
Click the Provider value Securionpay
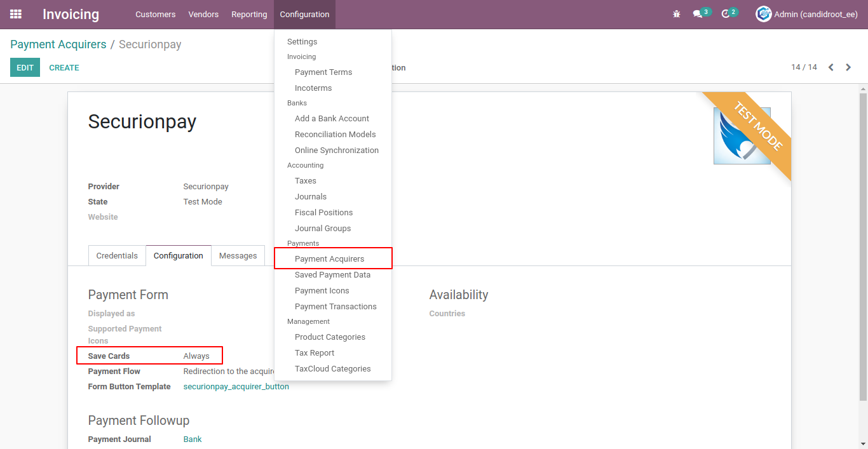[x=206, y=187]
